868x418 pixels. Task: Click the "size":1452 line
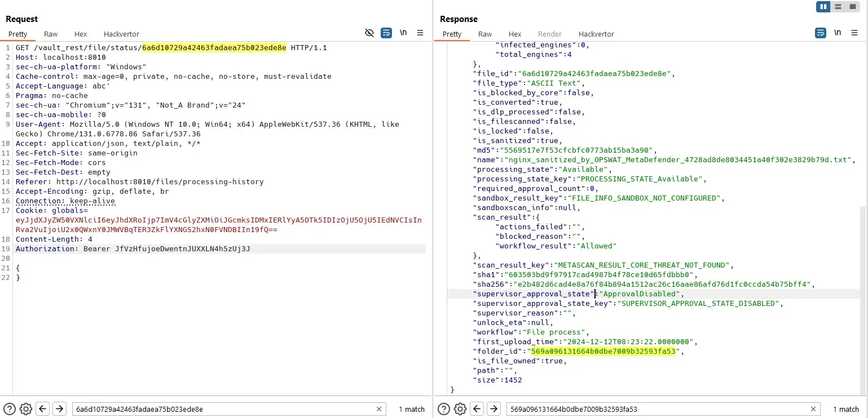[497, 380]
